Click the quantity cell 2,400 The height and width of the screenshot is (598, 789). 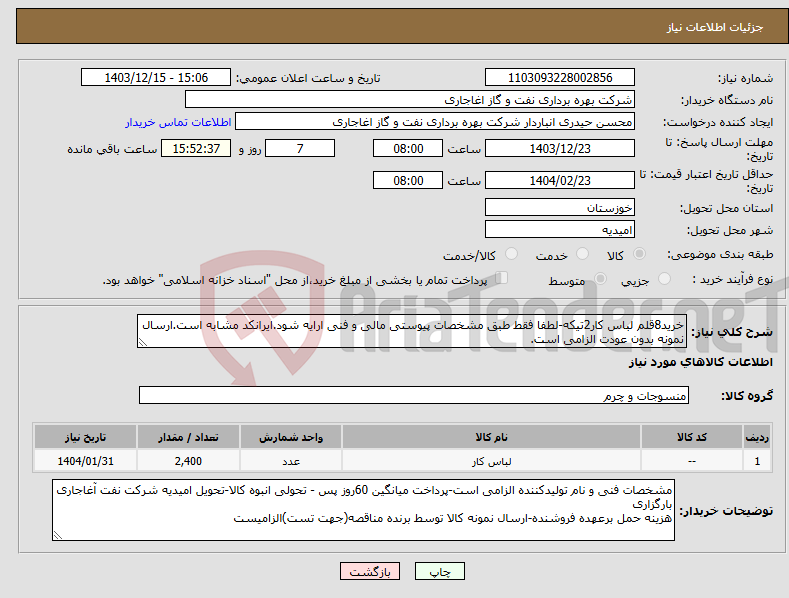tap(188, 461)
